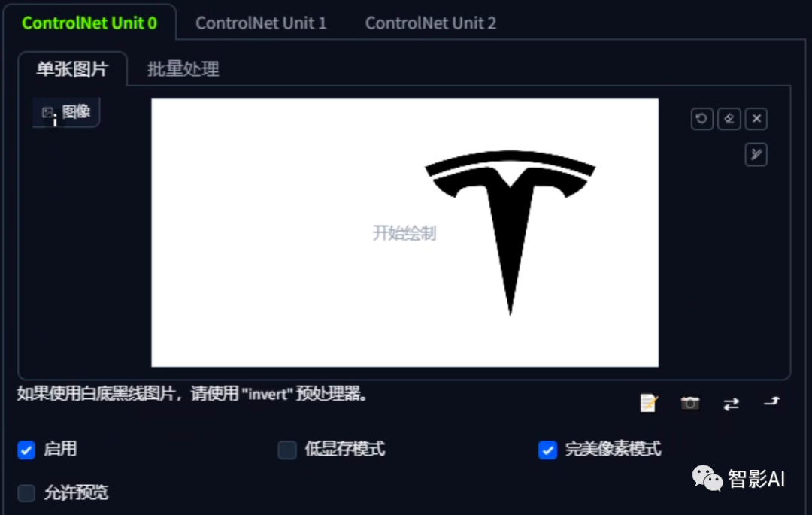Select the eraser icon above the canvas
The image size is (812, 515).
(729, 119)
